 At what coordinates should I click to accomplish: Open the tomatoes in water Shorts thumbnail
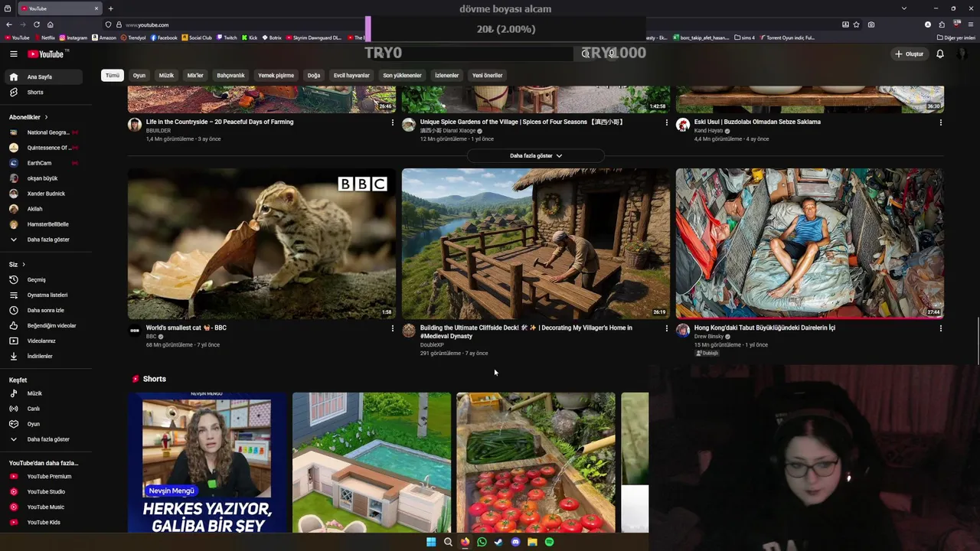point(536,462)
